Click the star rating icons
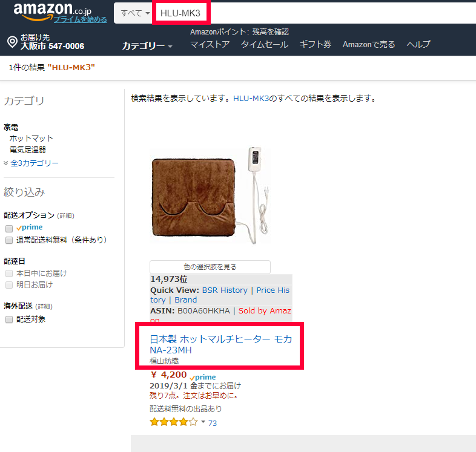Viewport: 476px width, 452px height. [x=174, y=422]
